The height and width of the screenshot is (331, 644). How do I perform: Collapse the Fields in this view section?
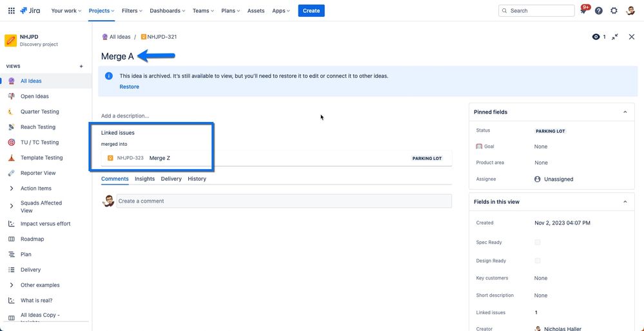tap(625, 202)
